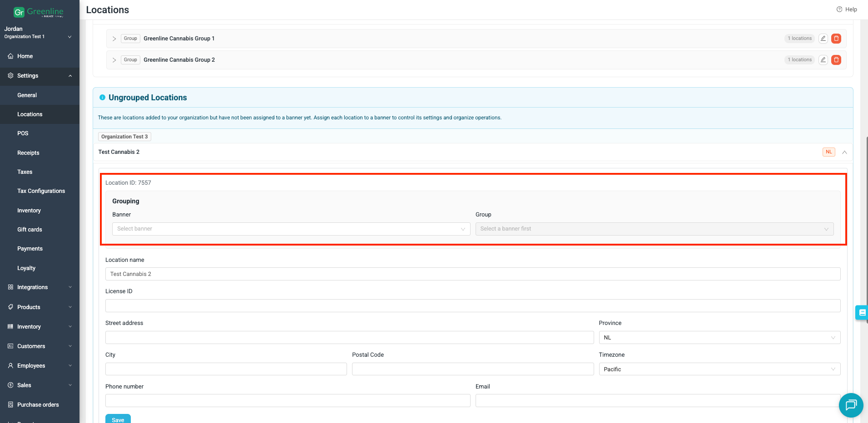This screenshot has height=423, width=868.
Task: Collapse the Settings menu chevron
Action: pos(70,76)
